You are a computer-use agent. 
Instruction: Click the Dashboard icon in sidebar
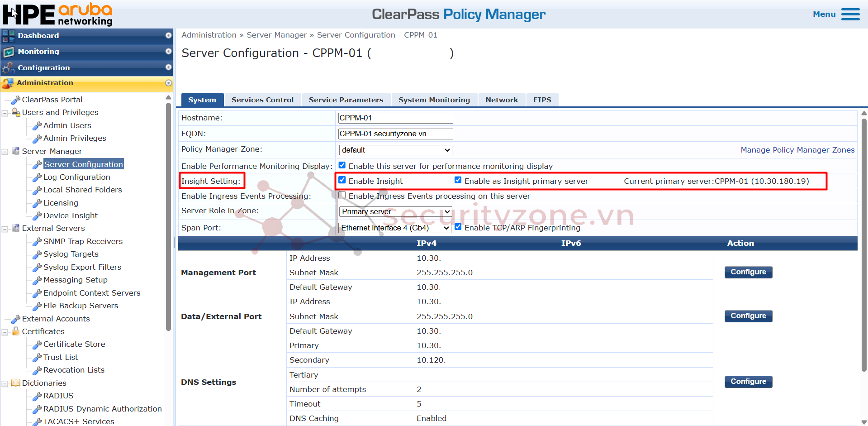point(8,36)
